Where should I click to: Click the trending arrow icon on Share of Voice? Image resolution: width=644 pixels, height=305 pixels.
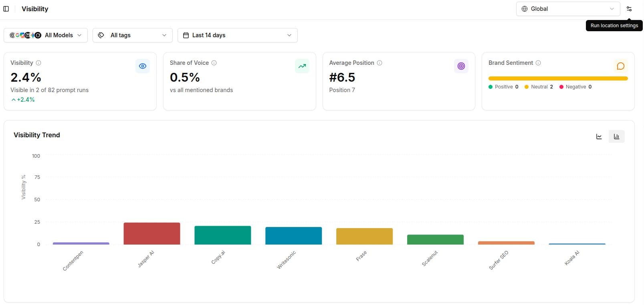(x=302, y=66)
